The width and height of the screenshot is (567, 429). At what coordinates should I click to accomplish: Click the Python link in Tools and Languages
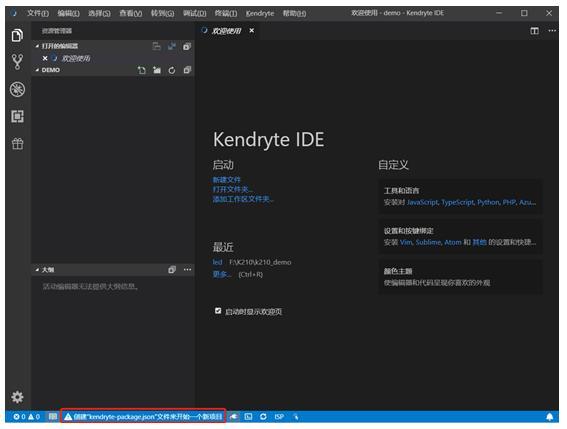[x=488, y=202]
